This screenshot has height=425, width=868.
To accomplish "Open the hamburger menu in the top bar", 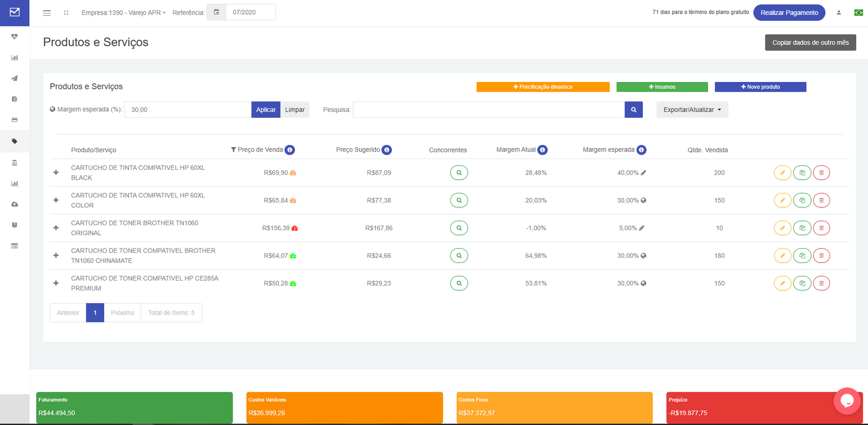I will (47, 12).
